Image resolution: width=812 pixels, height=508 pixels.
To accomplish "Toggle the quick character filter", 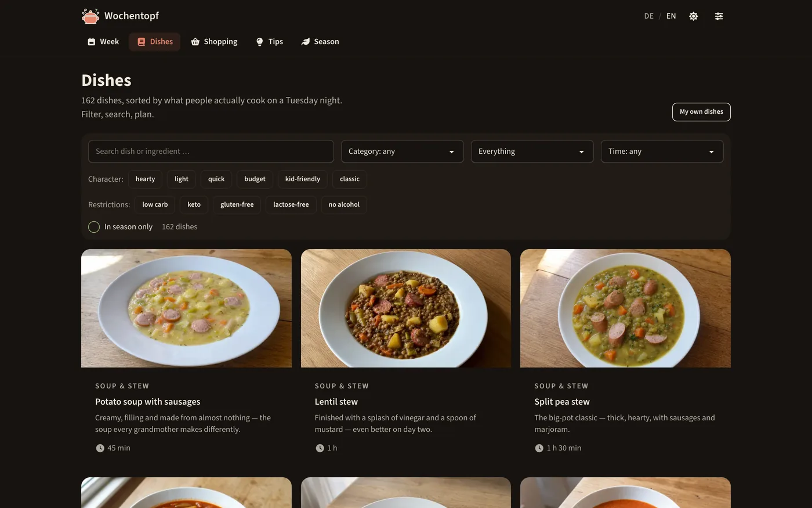I will [216, 179].
